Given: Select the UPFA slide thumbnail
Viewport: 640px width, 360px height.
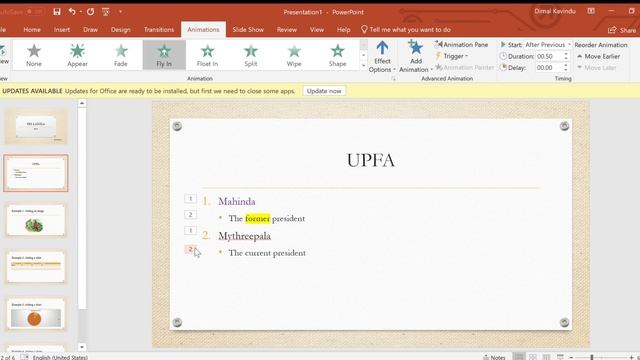Looking at the screenshot, I should point(36,173).
